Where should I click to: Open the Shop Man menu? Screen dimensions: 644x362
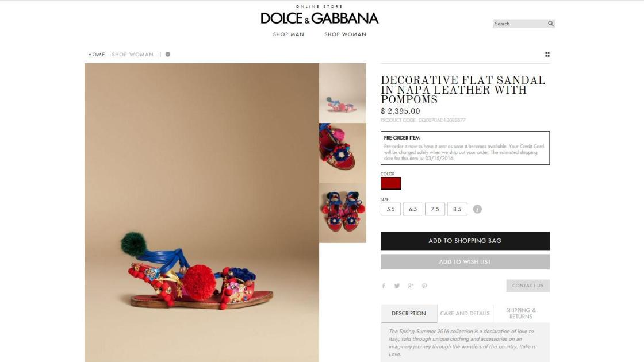(289, 34)
